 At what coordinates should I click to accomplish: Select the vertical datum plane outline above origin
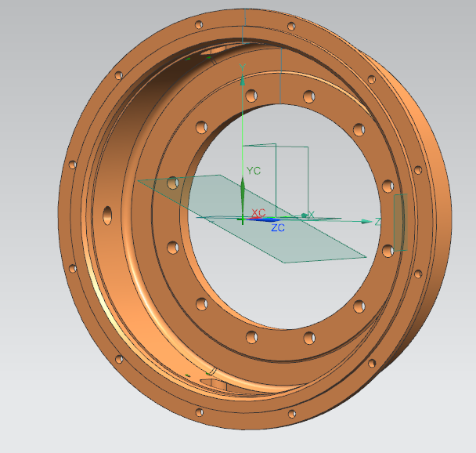tap(275, 181)
